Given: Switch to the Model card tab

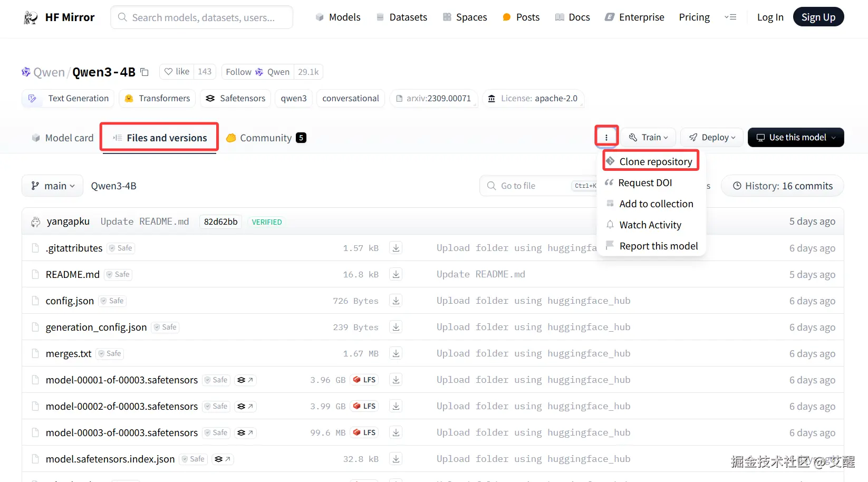Looking at the screenshot, I should 63,138.
